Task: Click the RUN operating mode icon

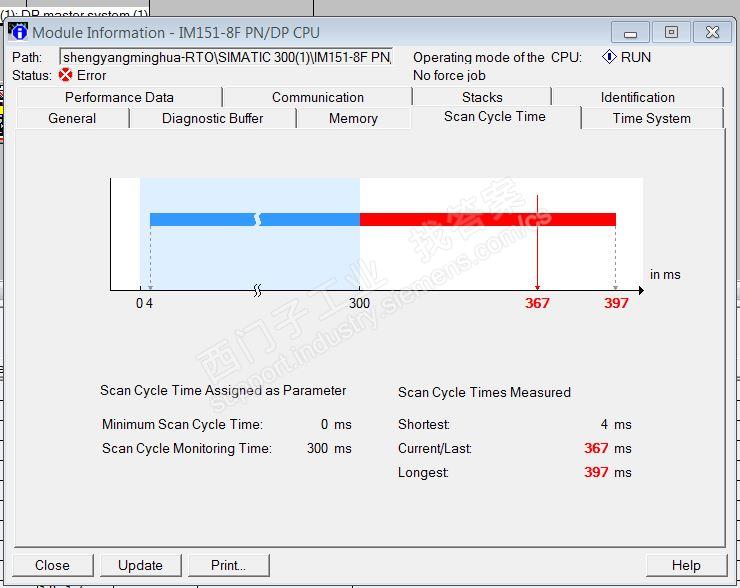Action: click(609, 57)
